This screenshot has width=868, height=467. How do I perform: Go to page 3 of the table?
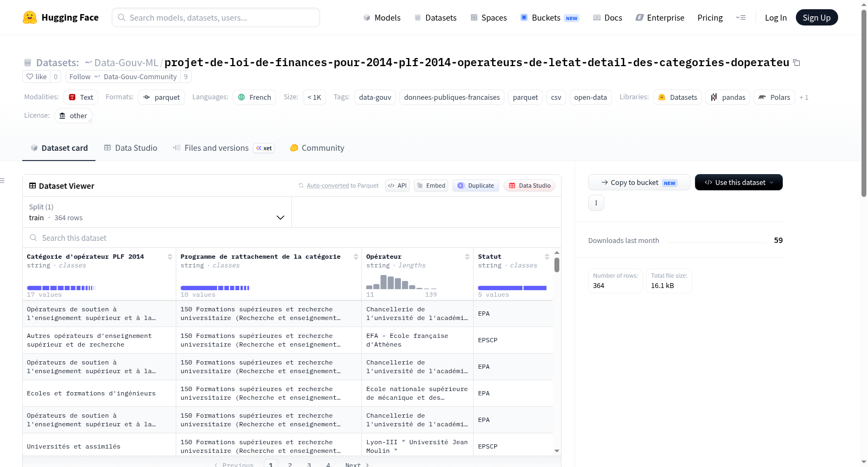(309, 464)
